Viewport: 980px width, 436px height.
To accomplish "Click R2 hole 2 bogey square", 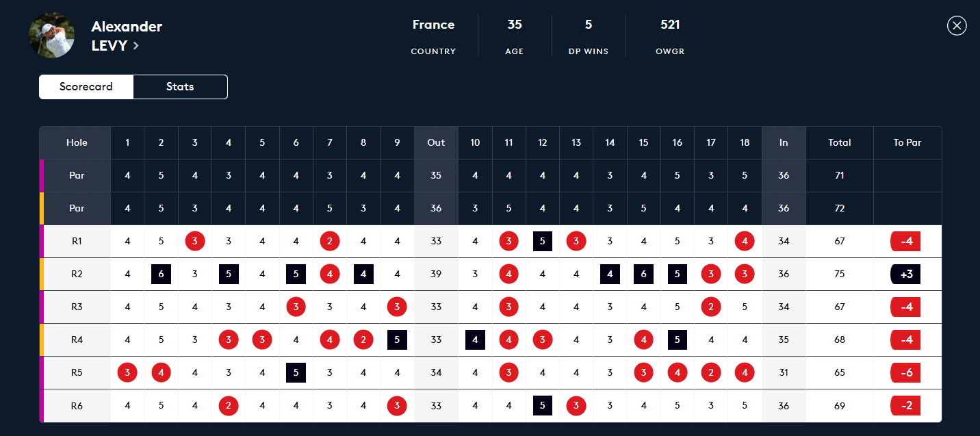I will 161,274.
